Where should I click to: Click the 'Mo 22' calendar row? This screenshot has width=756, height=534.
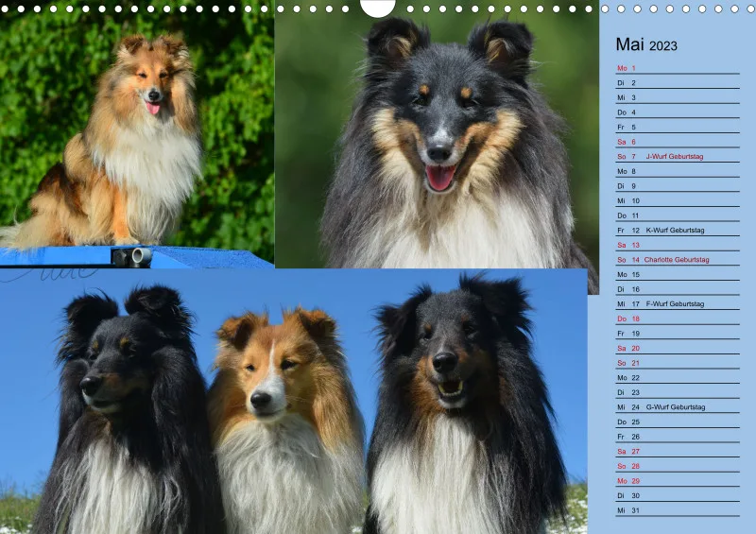point(678,378)
